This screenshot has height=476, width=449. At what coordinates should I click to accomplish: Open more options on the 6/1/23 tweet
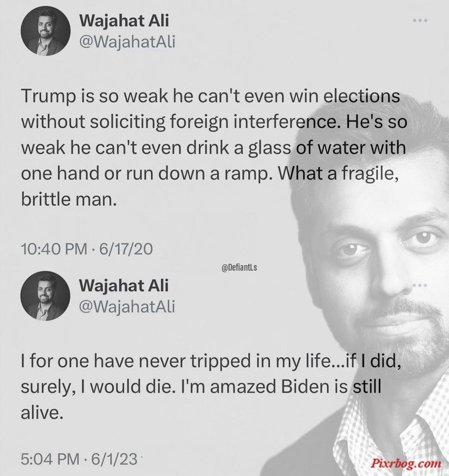point(420,285)
